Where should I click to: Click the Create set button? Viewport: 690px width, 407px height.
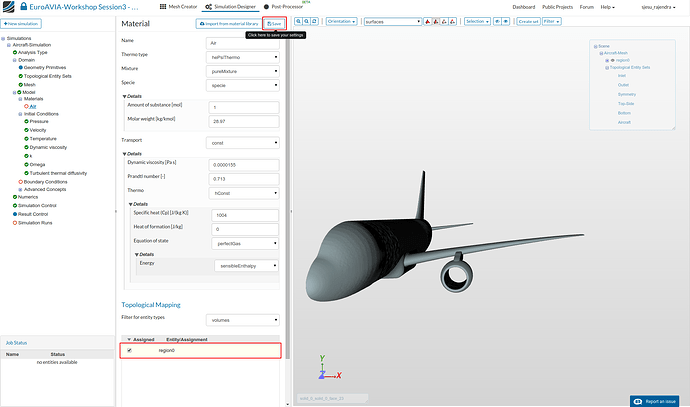(x=529, y=21)
